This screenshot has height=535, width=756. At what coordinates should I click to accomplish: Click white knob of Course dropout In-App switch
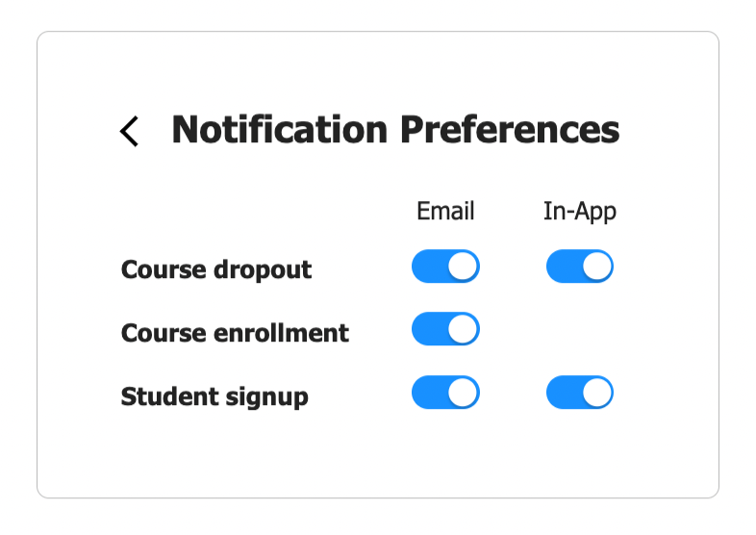pos(597,266)
